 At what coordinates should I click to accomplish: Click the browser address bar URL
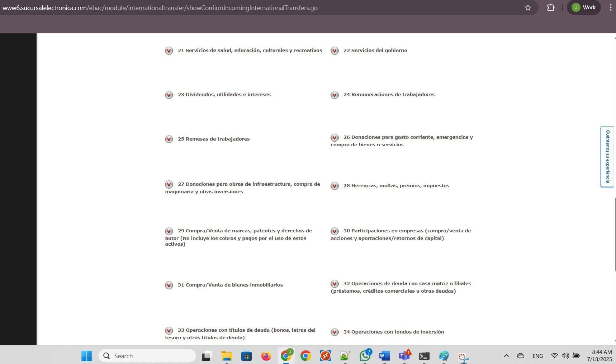click(x=160, y=8)
